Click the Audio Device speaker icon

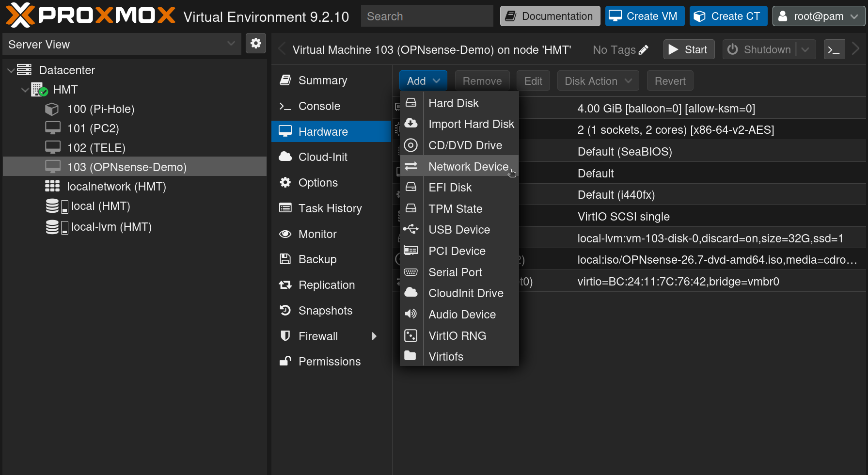click(411, 314)
